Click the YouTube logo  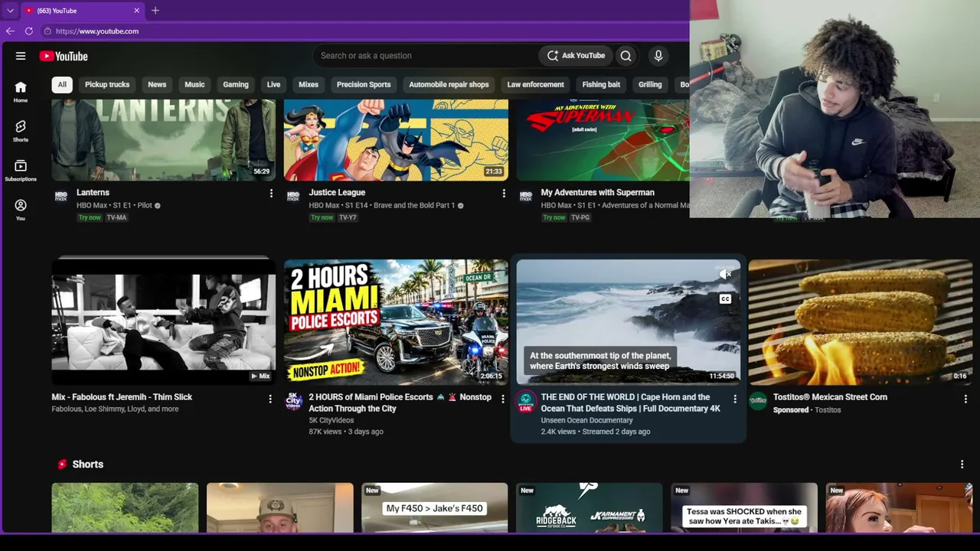(x=64, y=56)
